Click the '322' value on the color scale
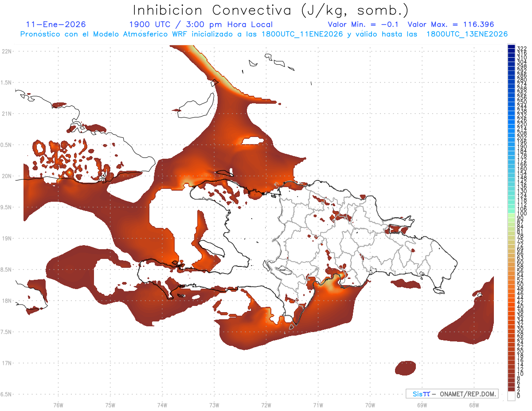The image size is (532, 411). (521, 48)
